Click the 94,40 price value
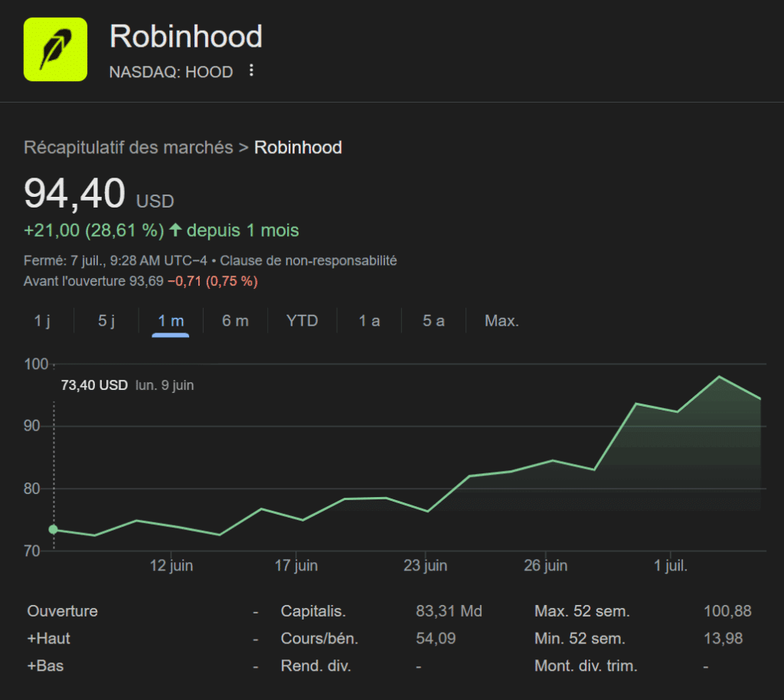 (74, 193)
